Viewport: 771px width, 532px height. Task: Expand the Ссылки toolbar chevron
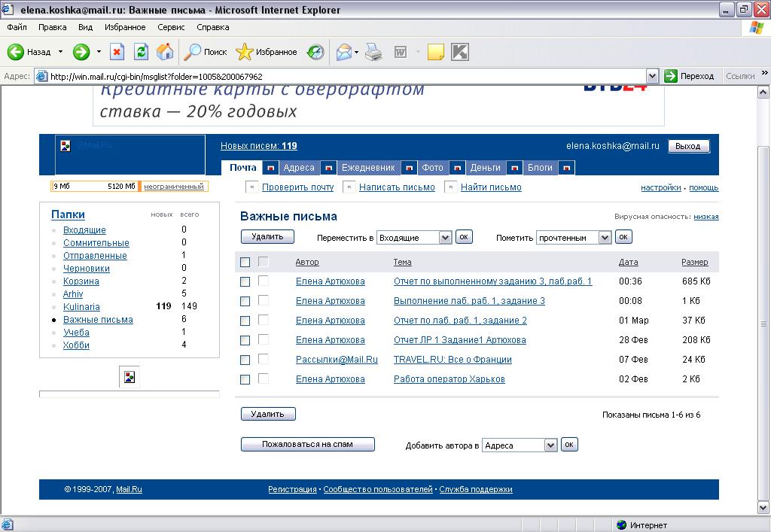pos(764,73)
